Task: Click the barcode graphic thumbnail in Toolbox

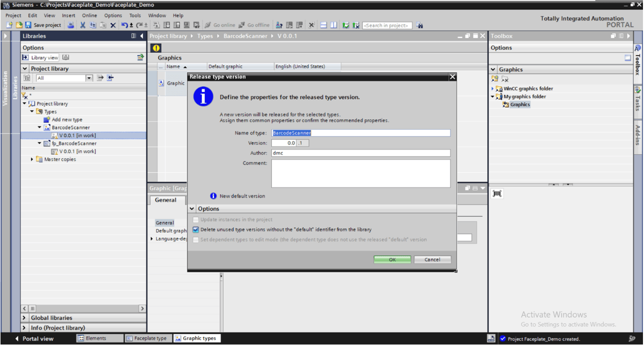Action: click(x=497, y=193)
